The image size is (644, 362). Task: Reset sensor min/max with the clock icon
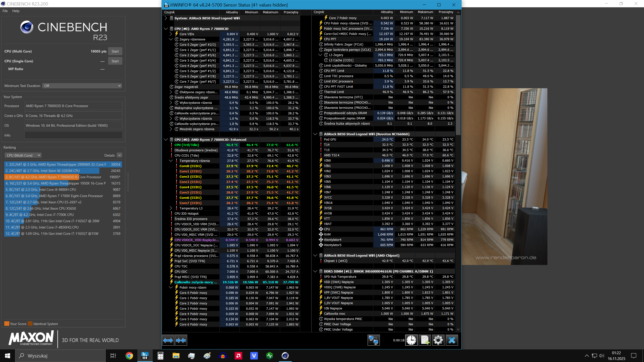411,340
